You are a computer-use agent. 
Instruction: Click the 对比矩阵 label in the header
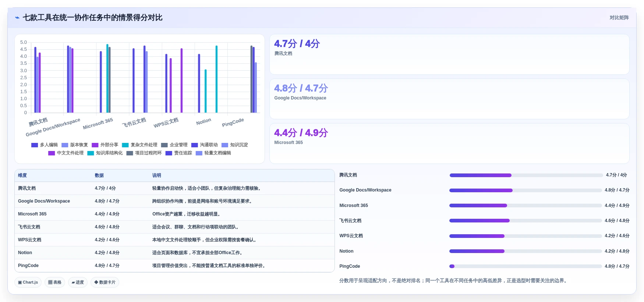tap(619, 18)
